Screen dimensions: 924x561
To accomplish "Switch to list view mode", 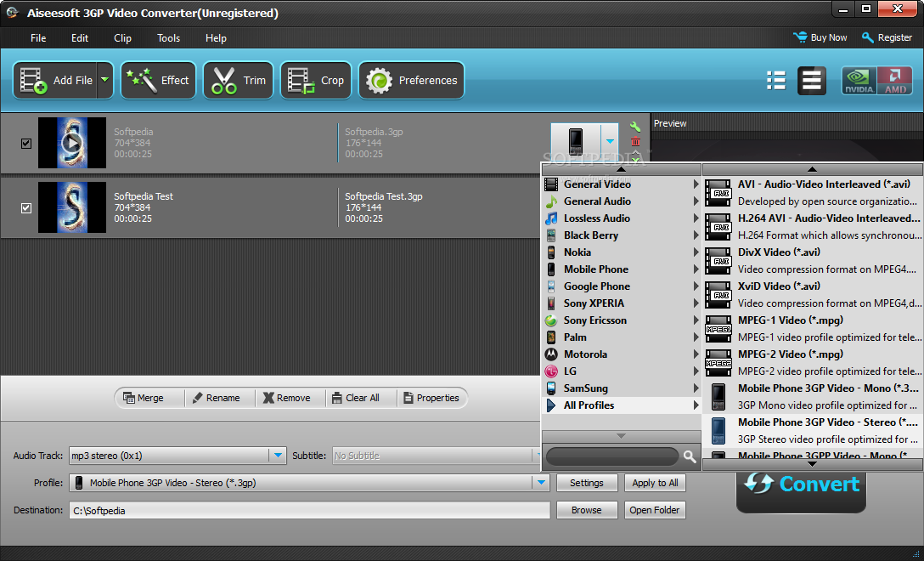I will (x=776, y=81).
